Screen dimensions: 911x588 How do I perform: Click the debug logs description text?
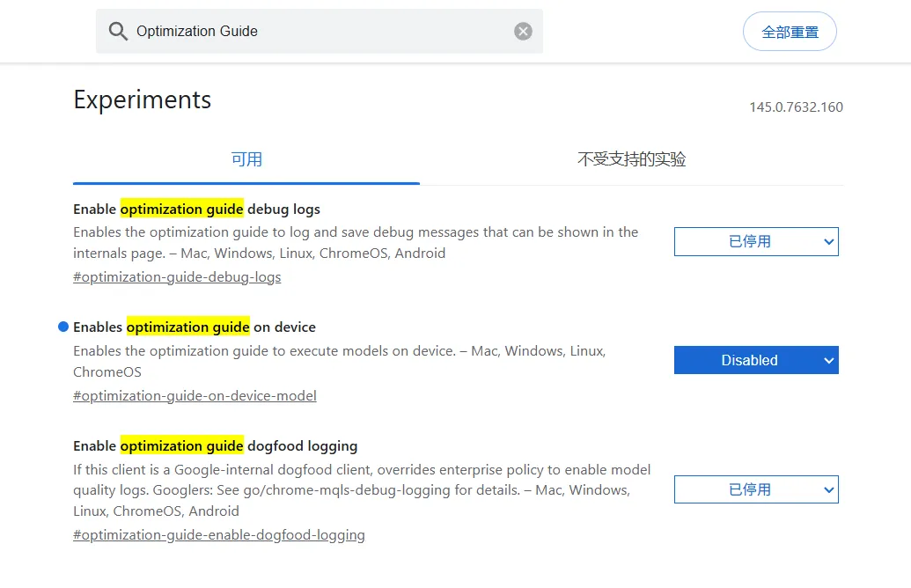tap(356, 243)
